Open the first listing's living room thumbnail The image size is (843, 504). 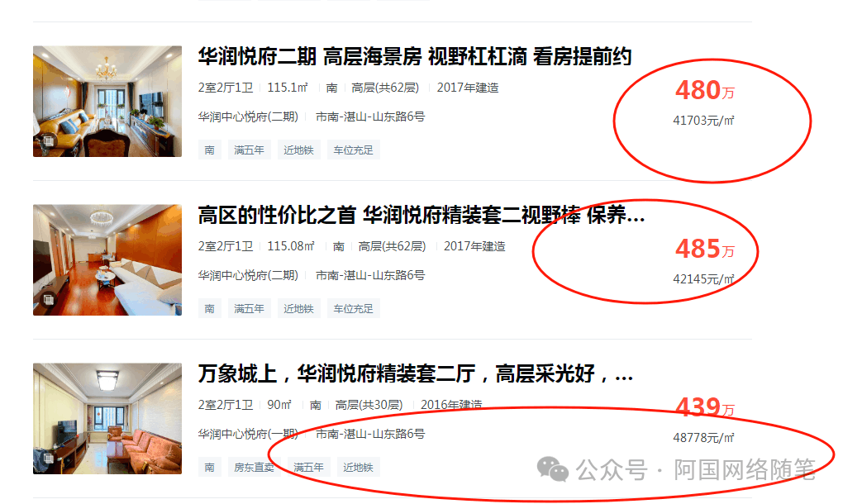pos(107,101)
